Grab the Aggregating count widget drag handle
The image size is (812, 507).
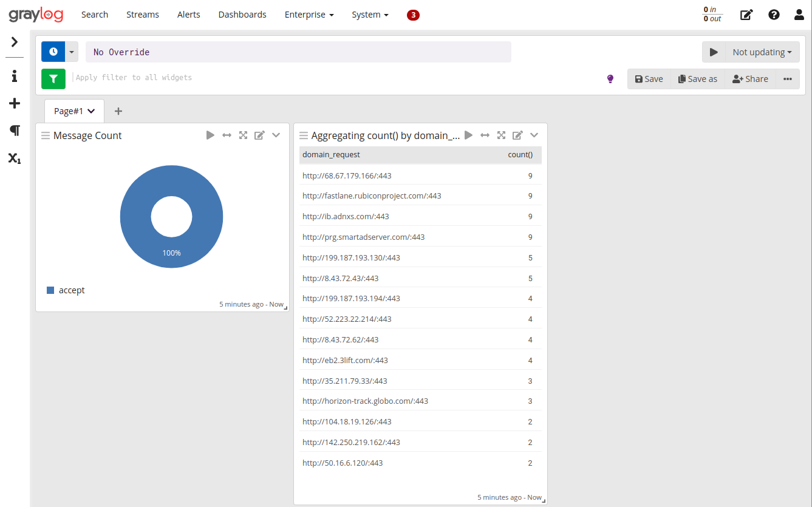click(304, 135)
